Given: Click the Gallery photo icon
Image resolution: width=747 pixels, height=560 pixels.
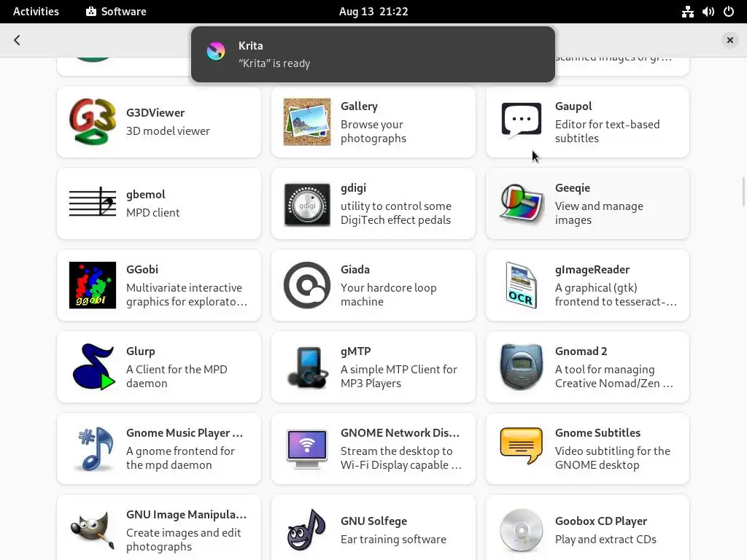Looking at the screenshot, I should tap(307, 122).
